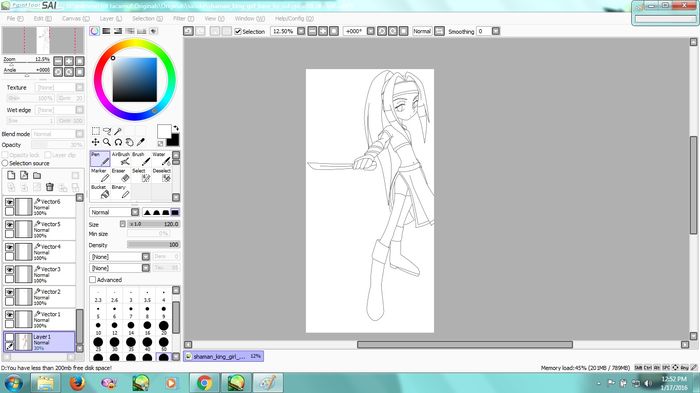Show the Layer1 layer

coord(9,337)
